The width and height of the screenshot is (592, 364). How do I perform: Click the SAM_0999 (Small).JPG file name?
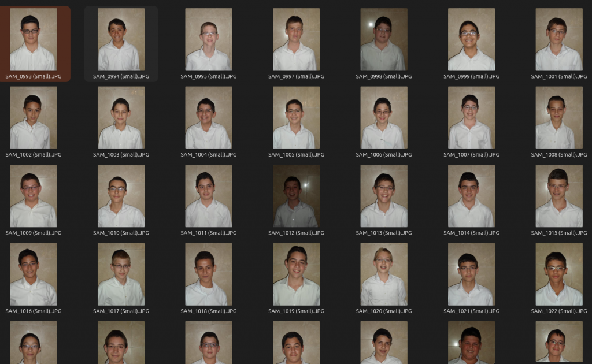point(471,77)
